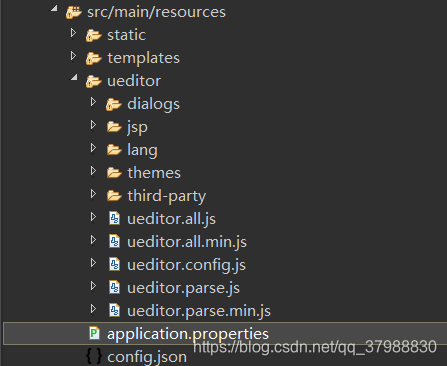Click the ueditor.all.js file icon
Screen dimensions: 447x366
pos(115,219)
